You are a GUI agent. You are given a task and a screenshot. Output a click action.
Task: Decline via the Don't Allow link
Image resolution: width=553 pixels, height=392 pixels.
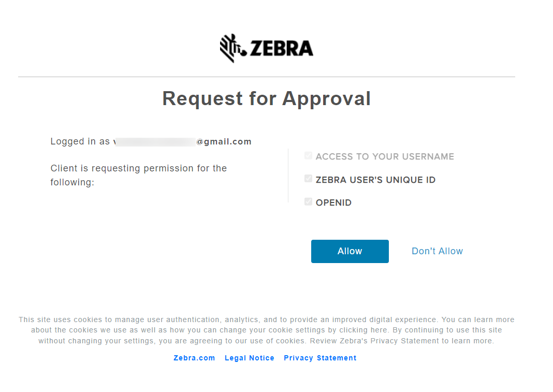[438, 251]
